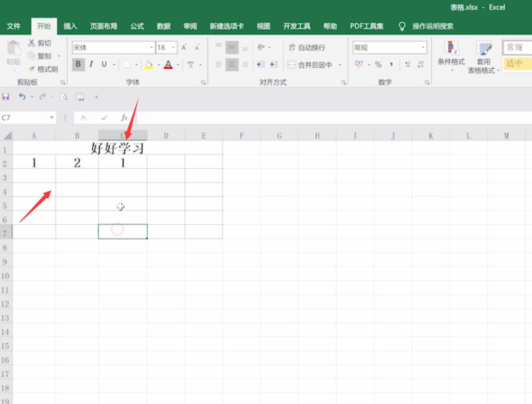Open the PDF工具集 tab
This screenshot has height=404, width=532.
366,26
